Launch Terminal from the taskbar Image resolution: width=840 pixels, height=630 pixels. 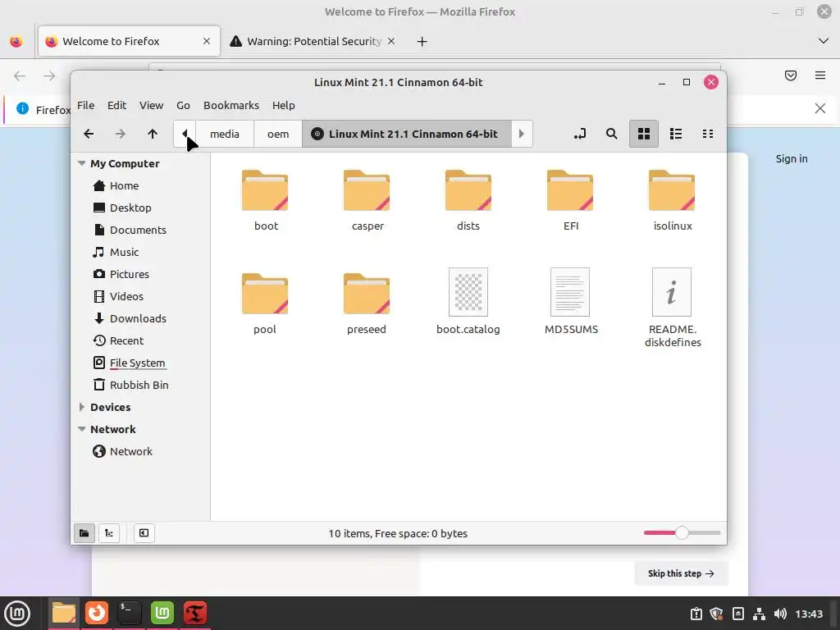pos(129,614)
